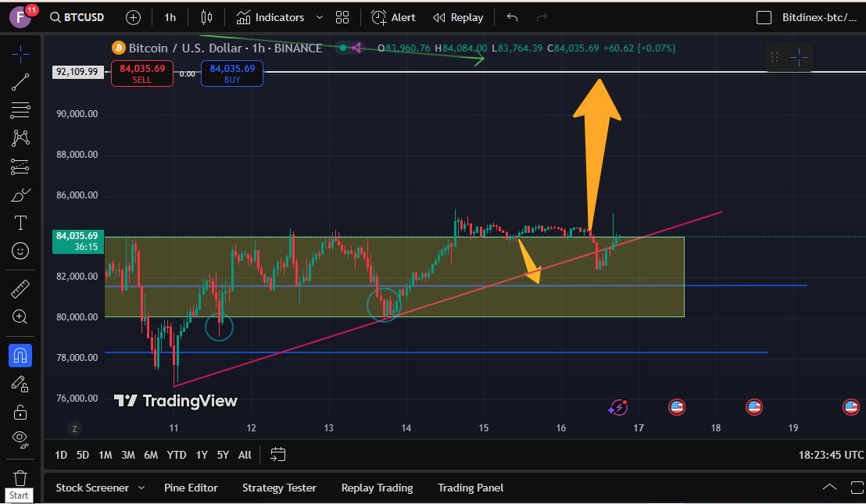This screenshot has height=504, width=866.
Task: Open the forecasting and measurement tools
Action: (x=20, y=166)
